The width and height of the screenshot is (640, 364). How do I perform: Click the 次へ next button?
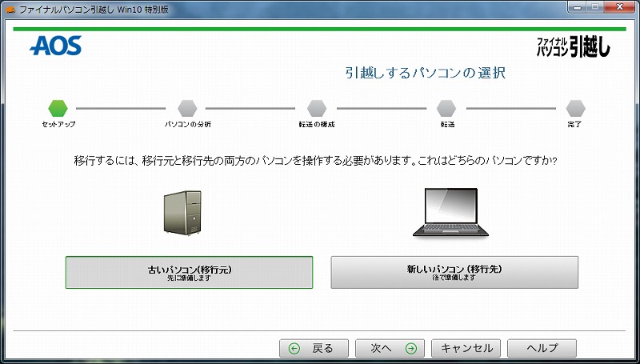coord(390,348)
